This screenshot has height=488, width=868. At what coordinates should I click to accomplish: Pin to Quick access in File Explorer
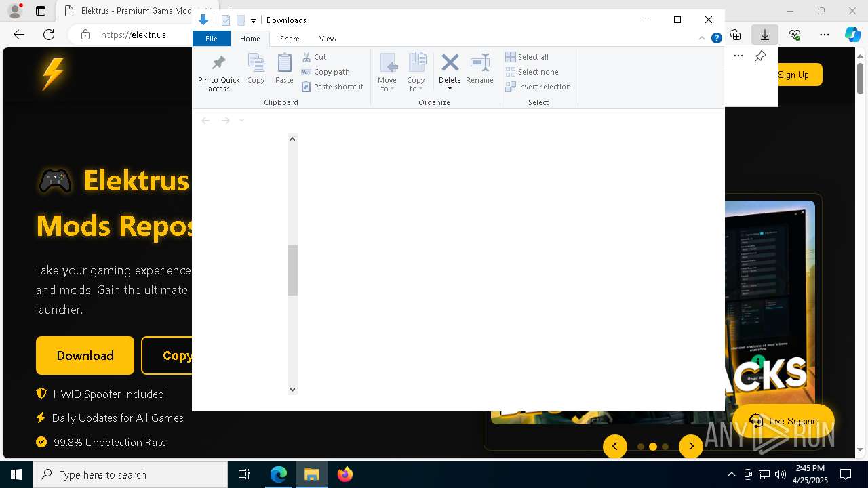click(x=218, y=73)
